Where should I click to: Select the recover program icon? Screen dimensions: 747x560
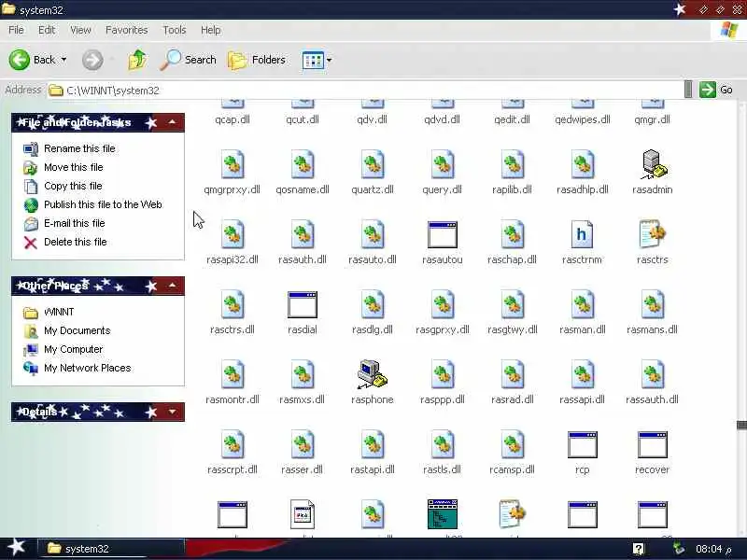[652, 444]
